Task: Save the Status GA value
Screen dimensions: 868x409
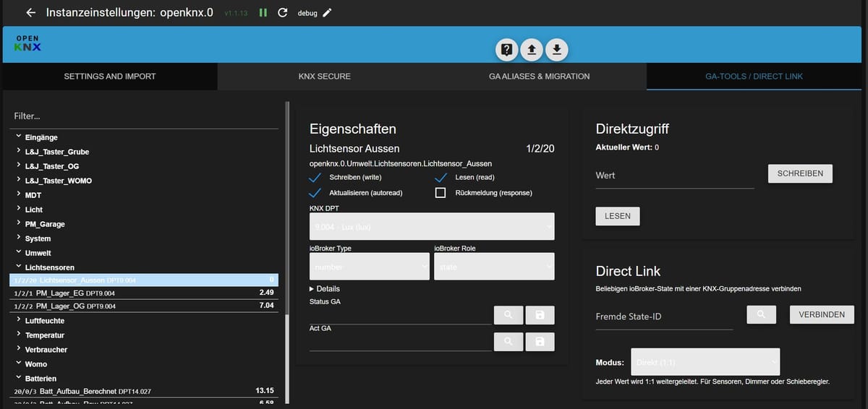Action: point(540,315)
